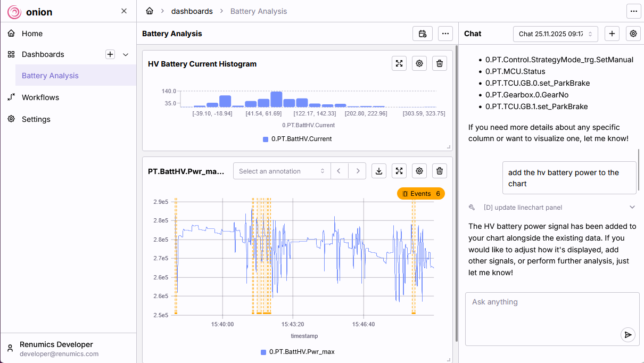Expand the HV Battery Current Histogram to fullscreen

[x=399, y=63]
